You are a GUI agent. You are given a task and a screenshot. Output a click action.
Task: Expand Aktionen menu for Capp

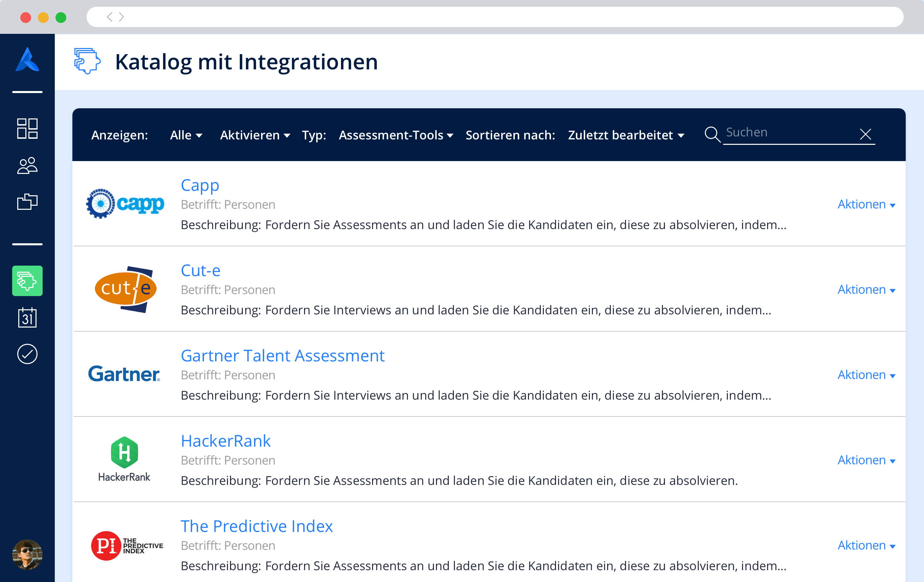[867, 204]
